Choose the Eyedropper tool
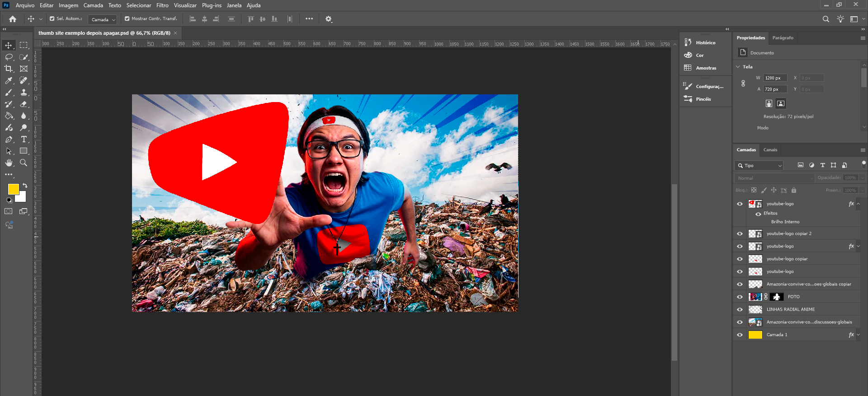 click(9, 80)
